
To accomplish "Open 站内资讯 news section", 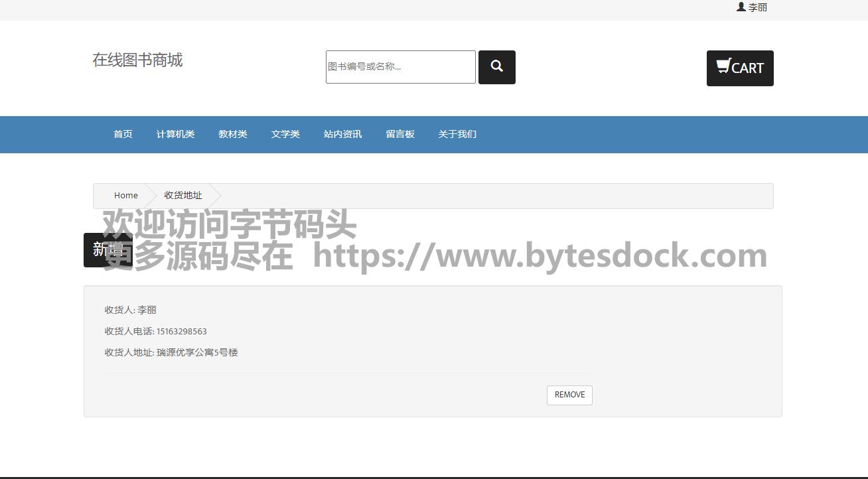I will 342,134.
